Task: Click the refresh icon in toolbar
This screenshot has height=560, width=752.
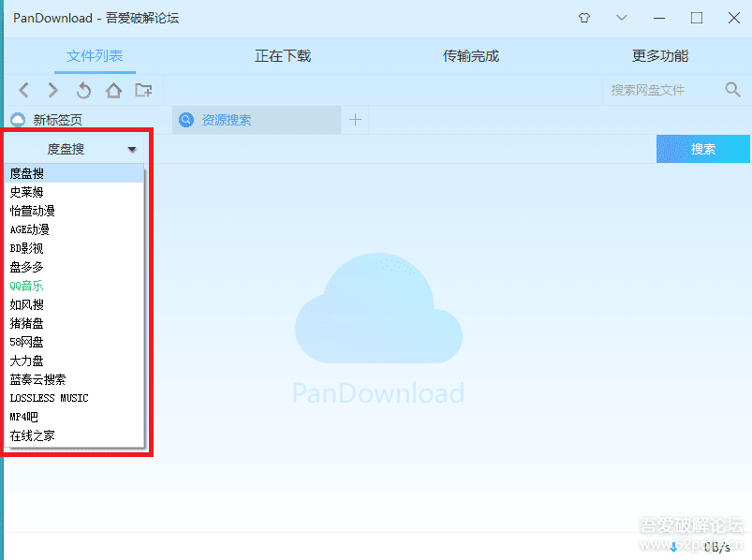Action: click(83, 90)
